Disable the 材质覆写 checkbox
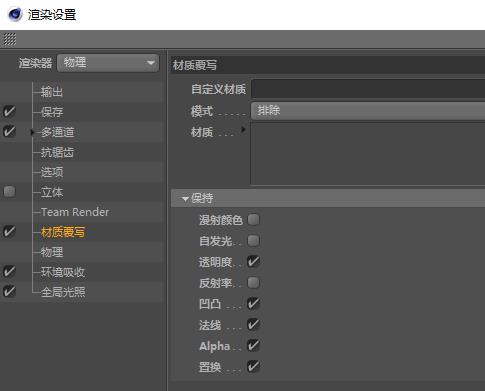This screenshot has height=391, width=485. (x=9, y=231)
